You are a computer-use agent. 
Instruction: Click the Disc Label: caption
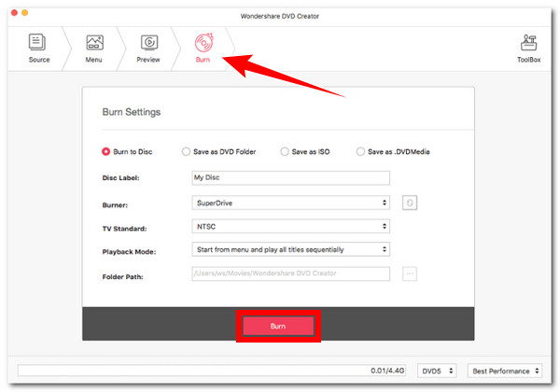120,177
